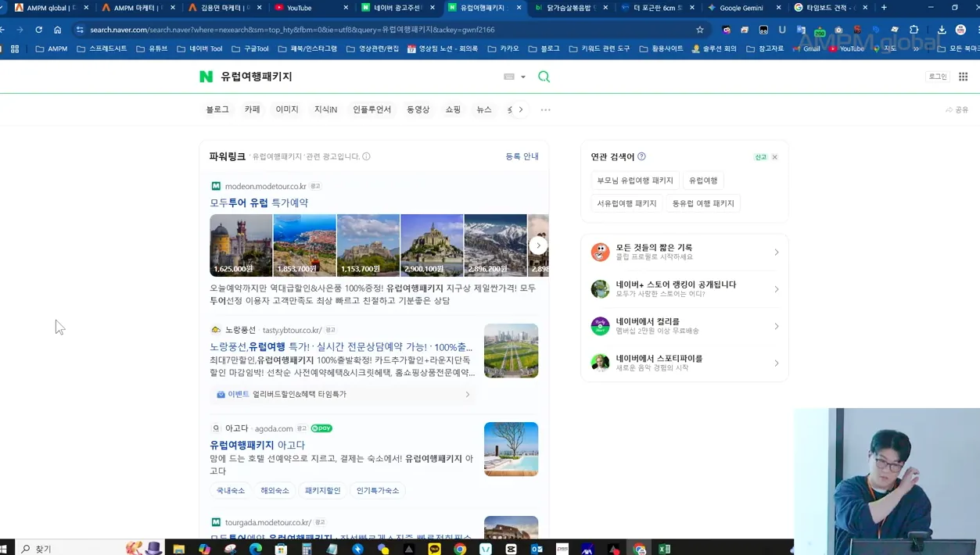Open the 유럽여행패키지 아고다 ad title
This screenshot has width=980, height=555.
[x=257, y=445]
